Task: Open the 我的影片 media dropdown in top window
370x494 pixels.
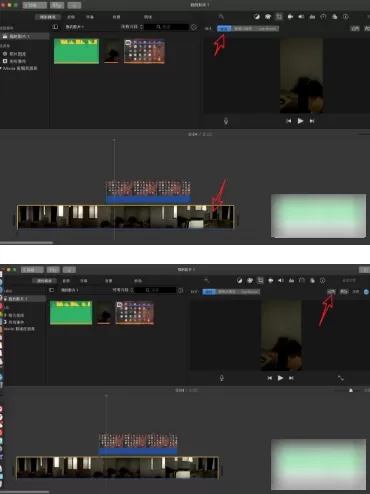Action: click(75, 27)
